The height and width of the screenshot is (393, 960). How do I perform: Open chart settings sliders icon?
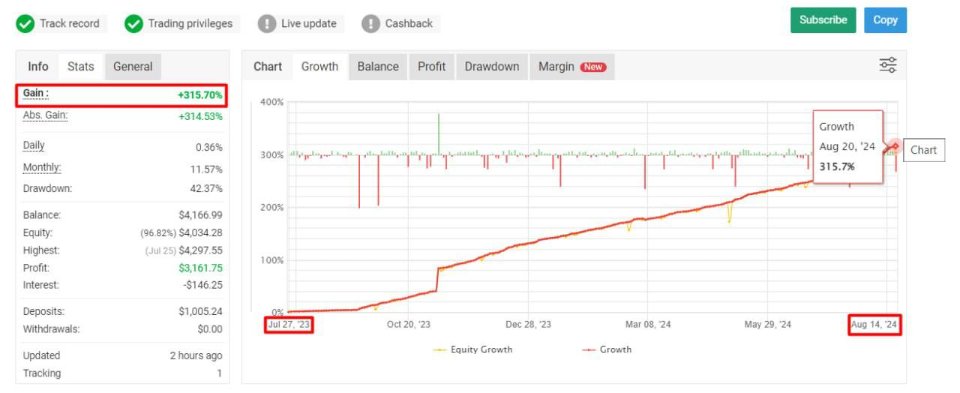(888, 65)
